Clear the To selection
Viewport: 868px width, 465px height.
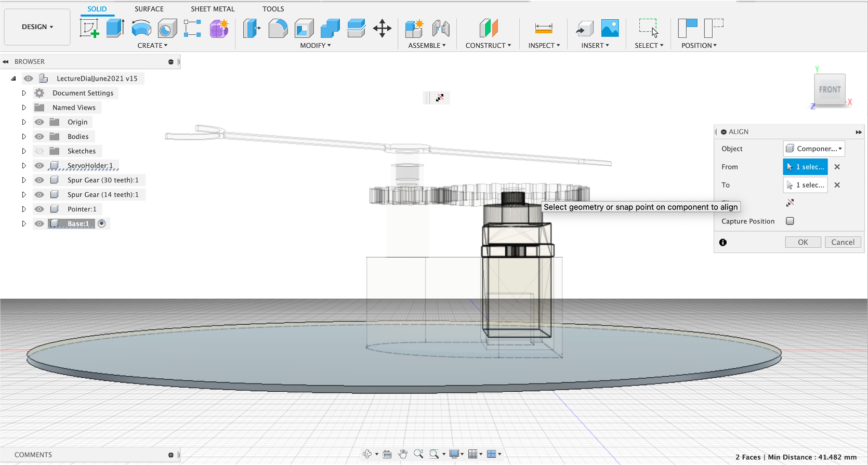(837, 185)
